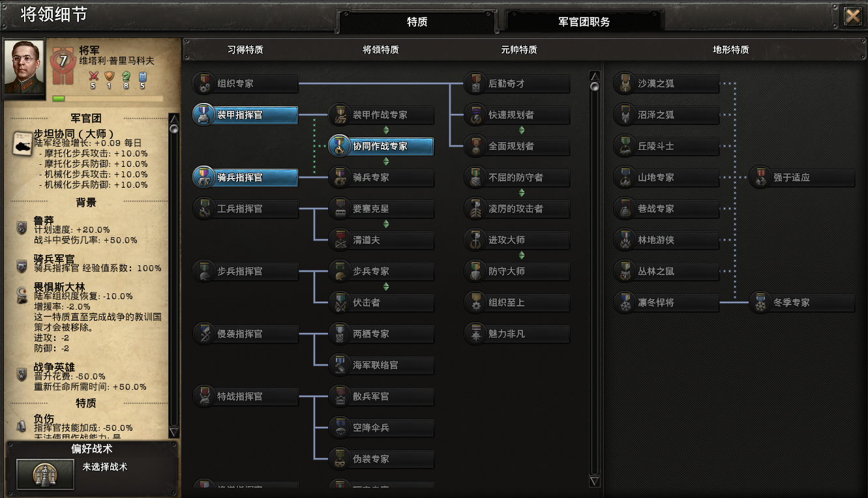The image size is (868, 498).
Task: Click the trait tree scroll-down arrow
Action: 594,481
